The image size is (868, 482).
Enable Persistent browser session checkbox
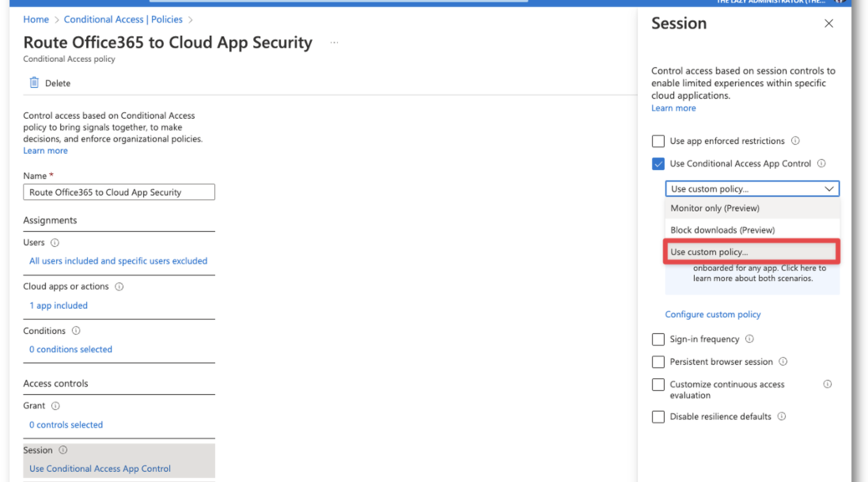(x=658, y=361)
